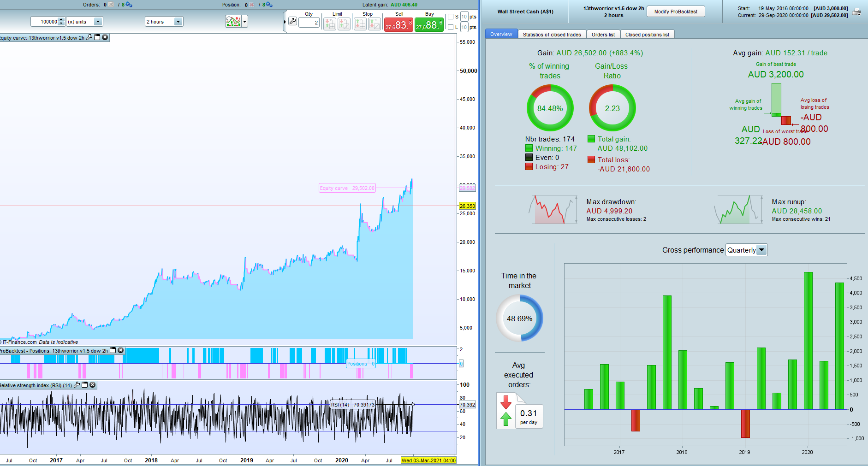This screenshot has width=868, height=466.
Task: Open the Closed positions list tab
Action: coord(647,35)
